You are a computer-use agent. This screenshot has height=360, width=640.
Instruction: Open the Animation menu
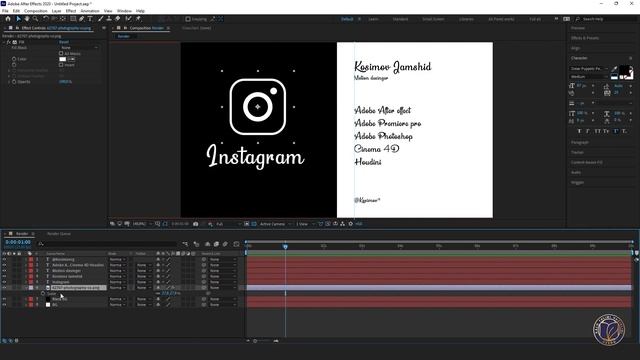(90, 11)
